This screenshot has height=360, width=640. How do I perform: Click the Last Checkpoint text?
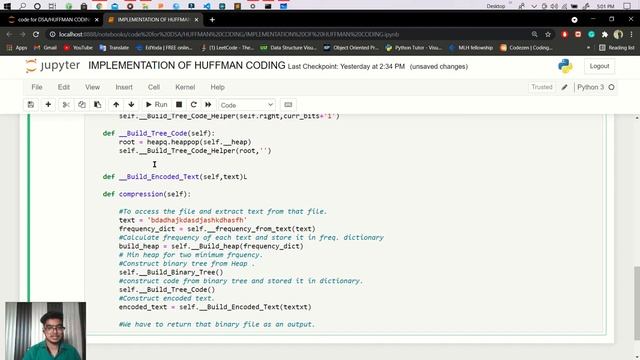tap(347, 67)
